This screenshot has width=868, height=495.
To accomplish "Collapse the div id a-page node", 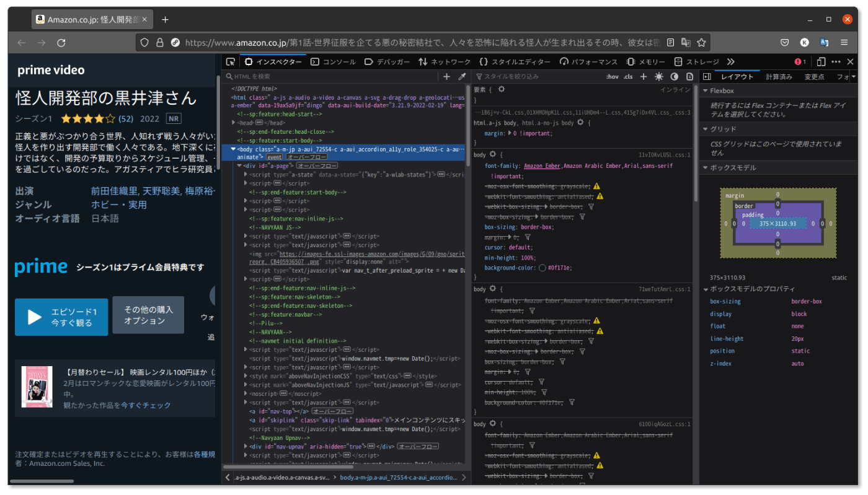I will tap(240, 166).
